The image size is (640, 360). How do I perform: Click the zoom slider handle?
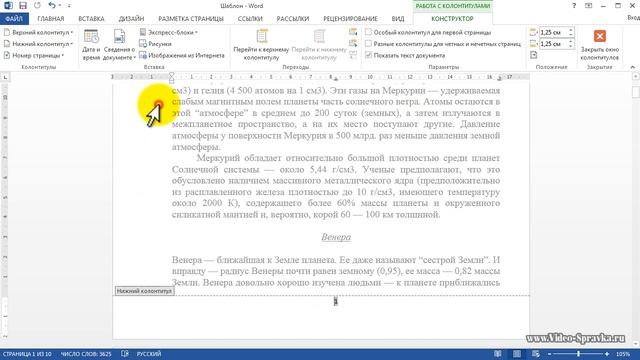click(x=578, y=354)
